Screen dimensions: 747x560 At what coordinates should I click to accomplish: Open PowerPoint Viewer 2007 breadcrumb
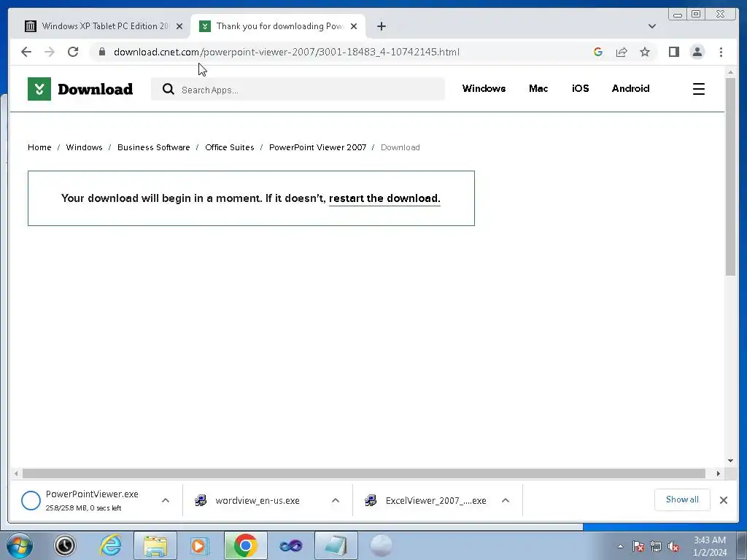pyautogui.click(x=318, y=147)
